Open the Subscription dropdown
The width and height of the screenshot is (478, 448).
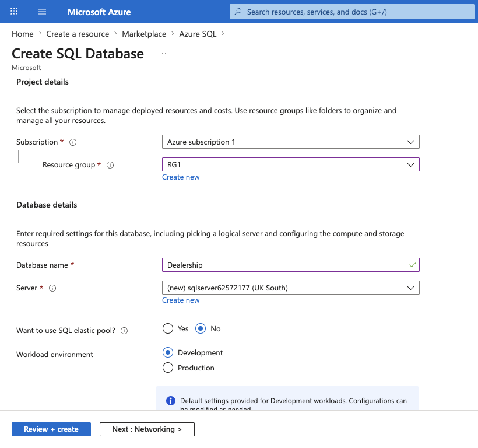[x=291, y=142]
